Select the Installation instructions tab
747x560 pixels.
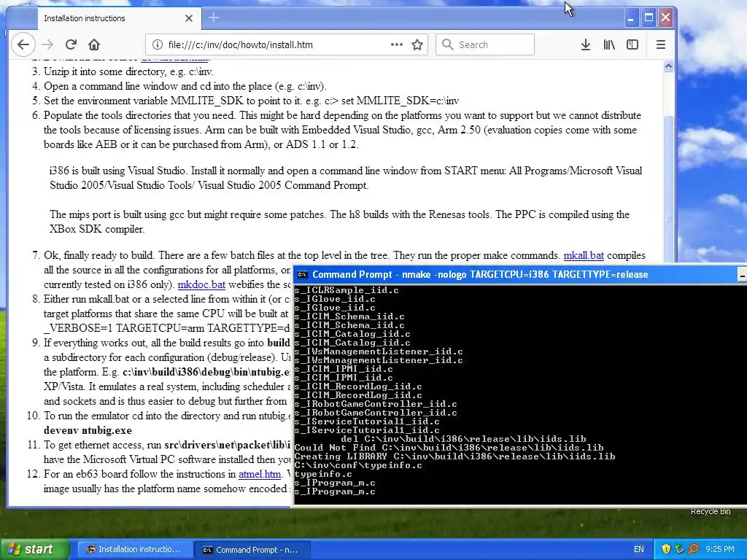point(119,18)
